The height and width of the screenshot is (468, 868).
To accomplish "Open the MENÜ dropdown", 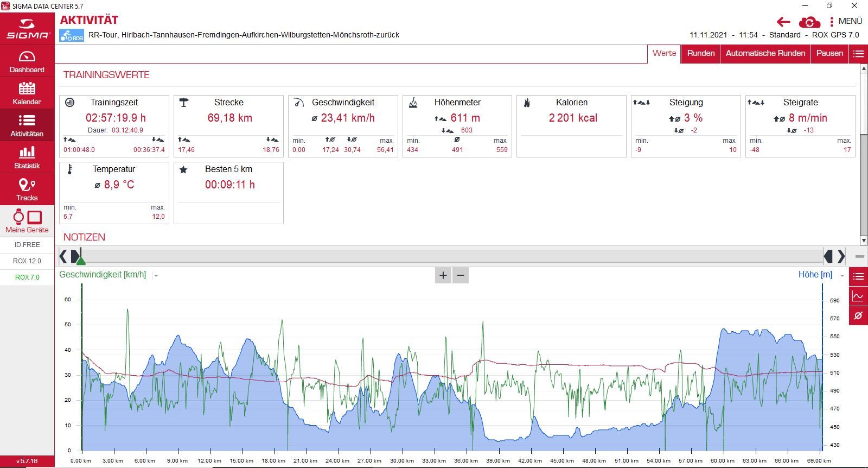I will click(846, 21).
